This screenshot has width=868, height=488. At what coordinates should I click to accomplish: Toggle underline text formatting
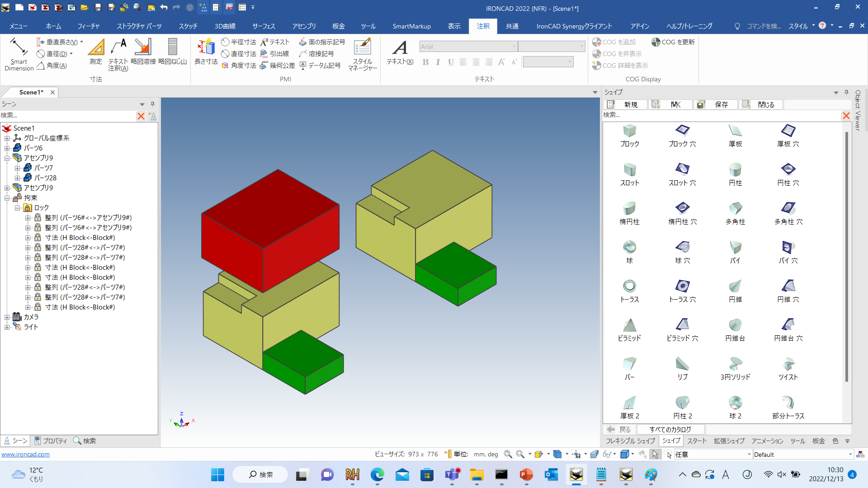pos(451,62)
